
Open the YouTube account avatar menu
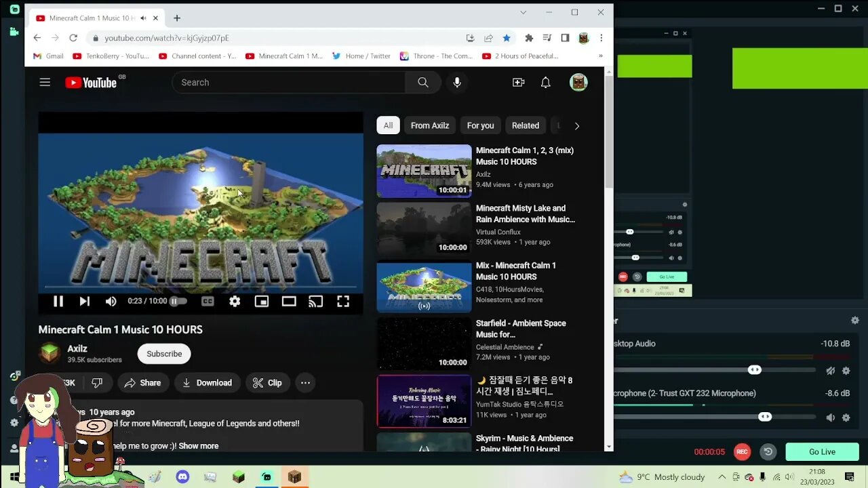coord(578,82)
